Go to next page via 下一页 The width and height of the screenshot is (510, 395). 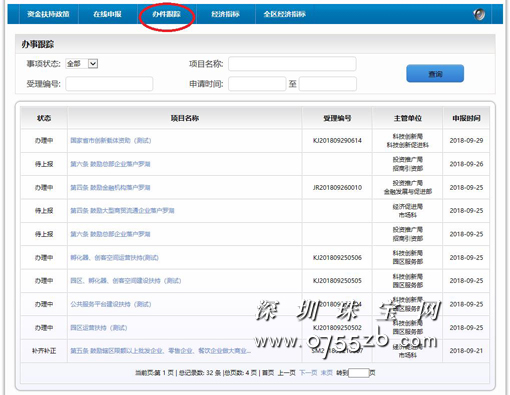(308, 373)
